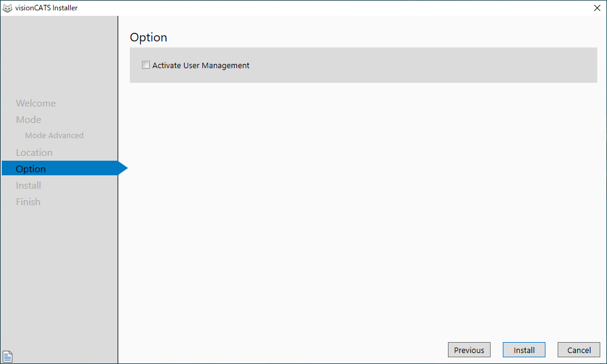Select the highlighted Option step
607x364 pixels.
tap(31, 169)
